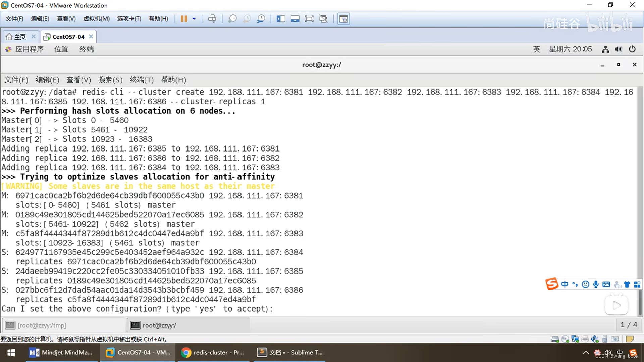Open the snapshot manager icon
The height and width of the screenshot is (362, 644).
click(261, 19)
